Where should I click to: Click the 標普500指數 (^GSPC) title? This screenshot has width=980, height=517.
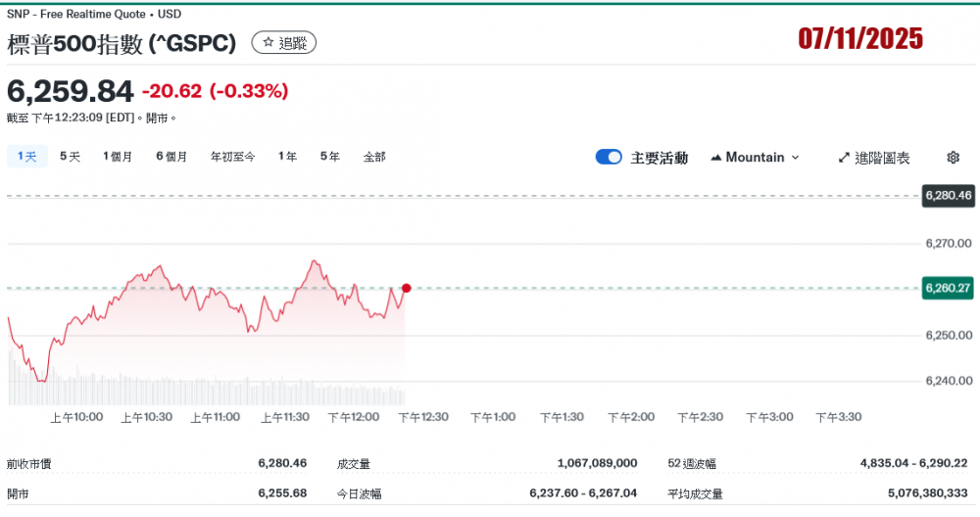pyautogui.click(x=122, y=44)
